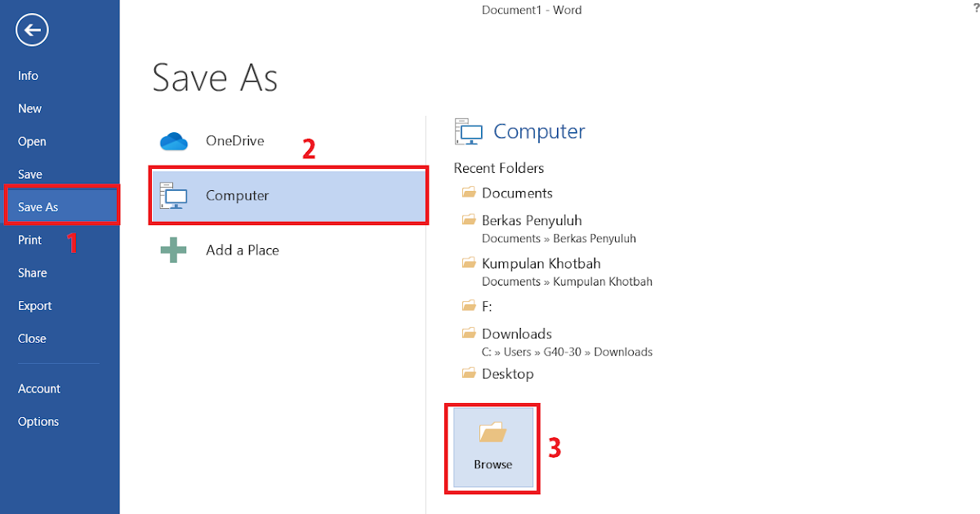
Task: Click the folder icon beside Desktop
Action: [469, 373]
